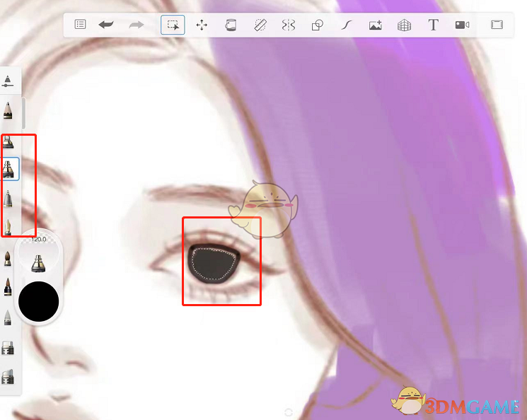The height and width of the screenshot is (420, 527).
Task: Open the Perspective Guides grid tool
Action: point(405,25)
